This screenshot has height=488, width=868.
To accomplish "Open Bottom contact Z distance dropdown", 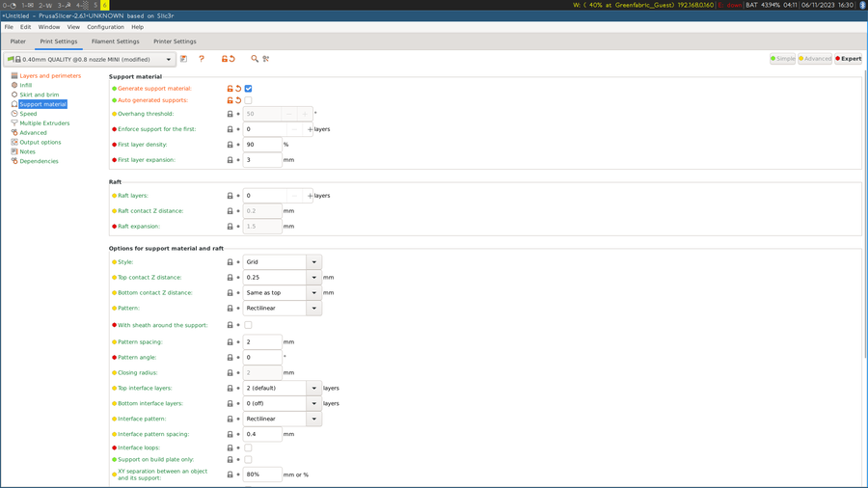I will point(313,292).
